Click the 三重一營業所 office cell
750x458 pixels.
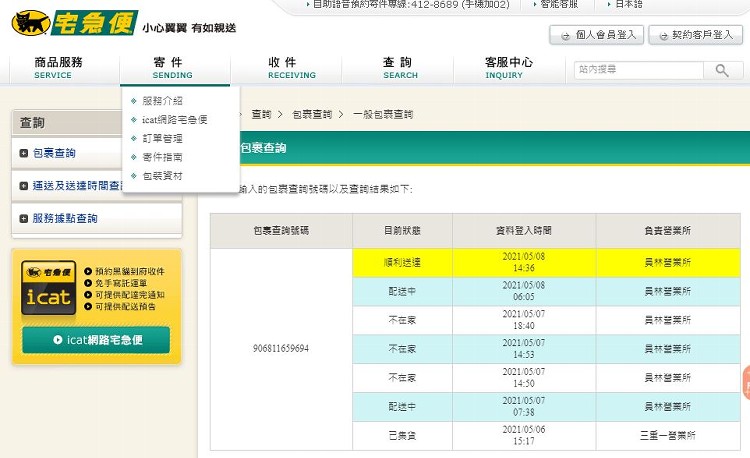tap(668, 436)
